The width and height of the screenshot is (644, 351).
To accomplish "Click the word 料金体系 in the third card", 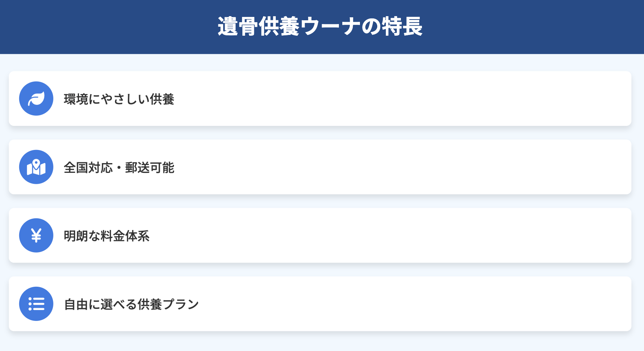I will pyautogui.click(x=125, y=236).
